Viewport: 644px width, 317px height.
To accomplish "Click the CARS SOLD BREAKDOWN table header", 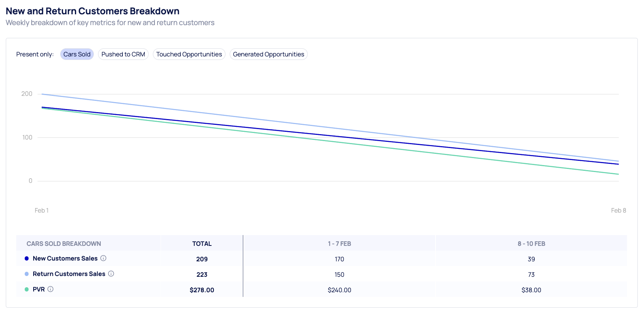I will pos(64,244).
